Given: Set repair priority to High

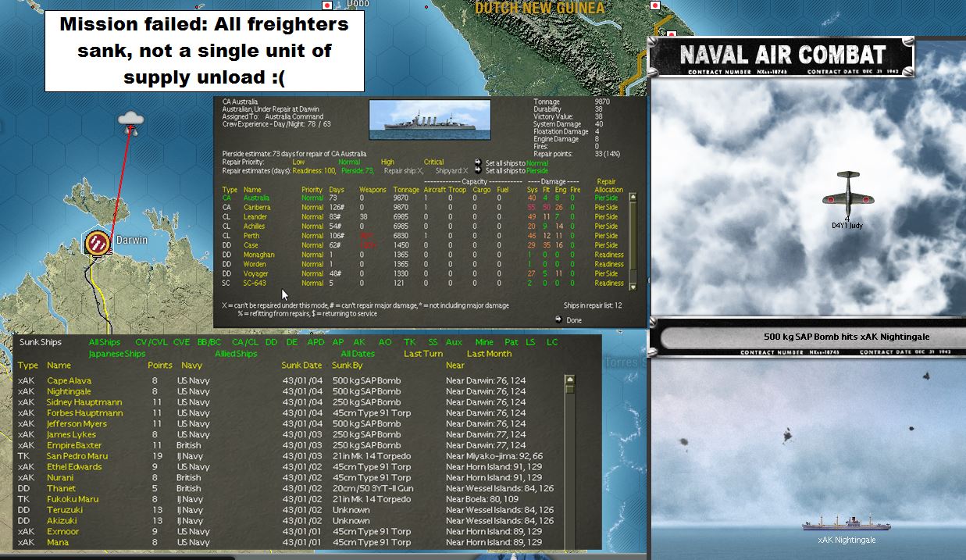Looking at the screenshot, I should coord(387,162).
